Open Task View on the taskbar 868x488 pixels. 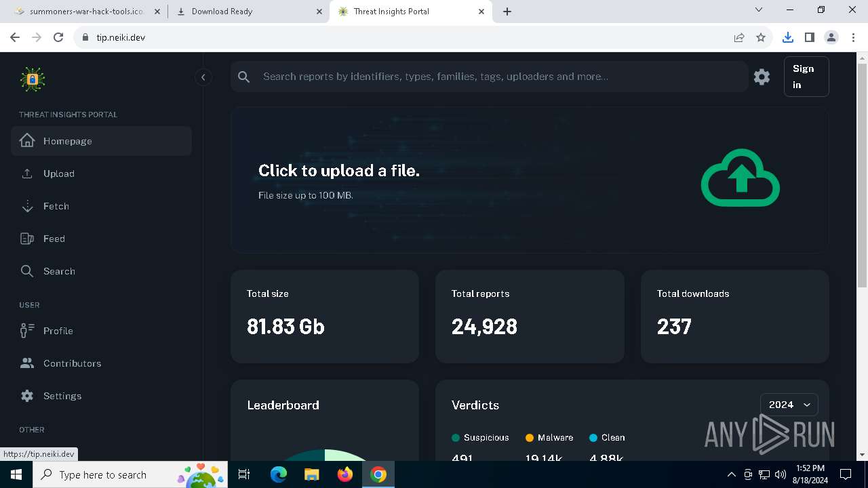click(x=245, y=474)
